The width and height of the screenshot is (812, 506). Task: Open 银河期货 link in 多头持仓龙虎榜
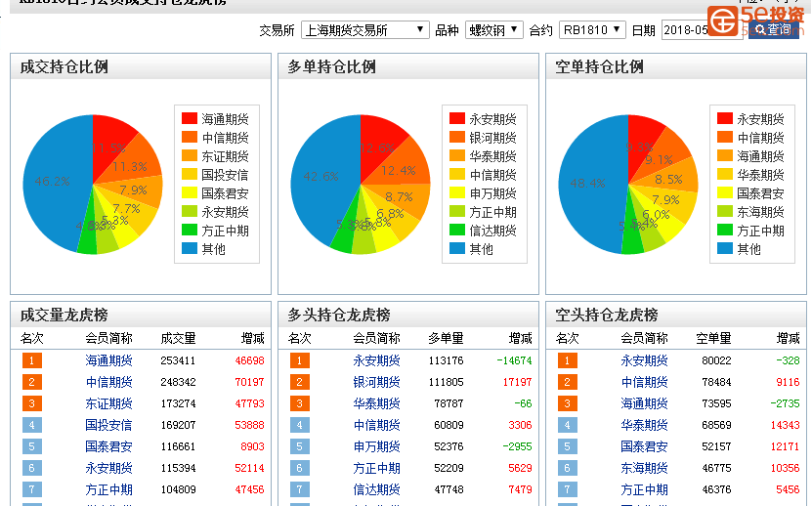[x=376, y=382]
